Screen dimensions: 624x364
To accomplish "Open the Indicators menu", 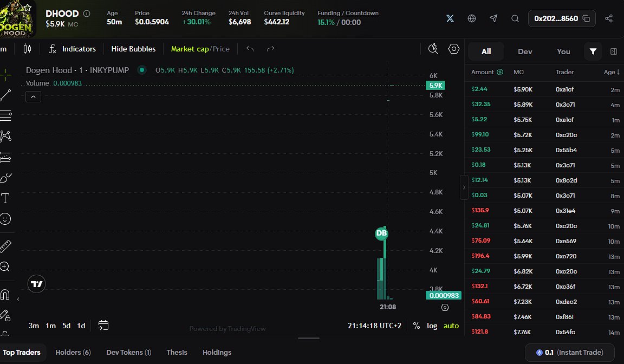I will (72, 49).
